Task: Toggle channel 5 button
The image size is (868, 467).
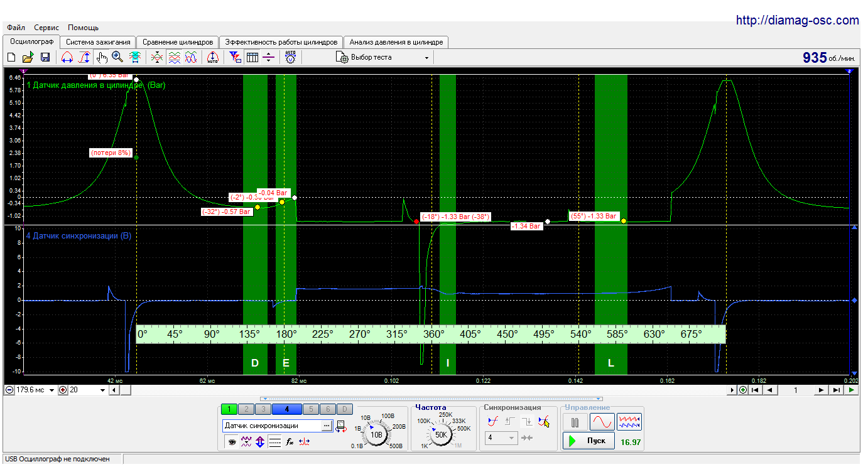Action: point(310,409)
